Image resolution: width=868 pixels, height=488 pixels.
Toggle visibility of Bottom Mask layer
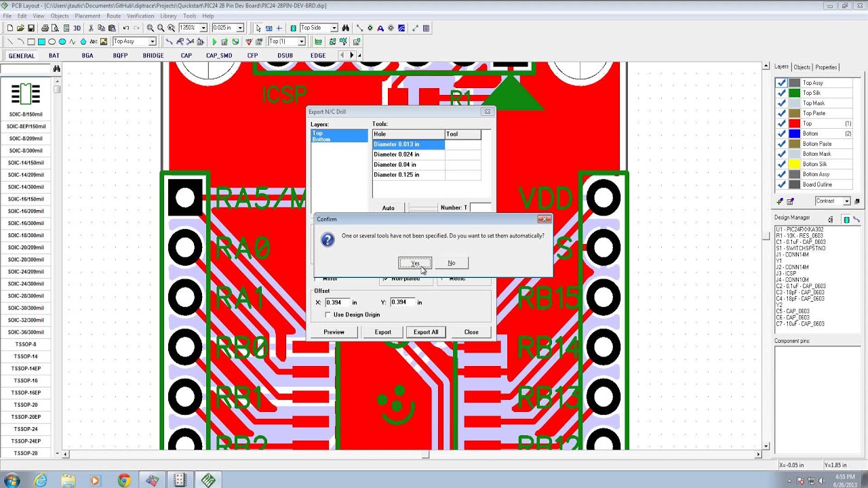click(781, 154)
